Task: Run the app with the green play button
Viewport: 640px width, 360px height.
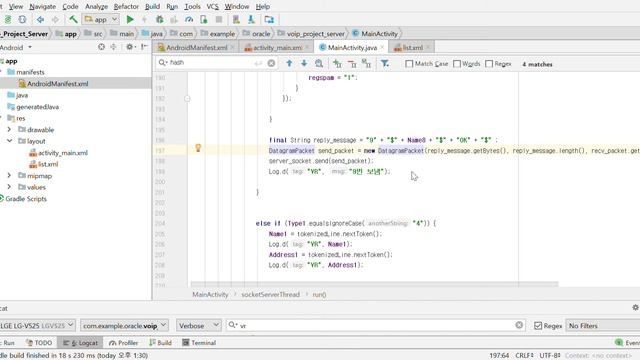Action: (130, 19)
